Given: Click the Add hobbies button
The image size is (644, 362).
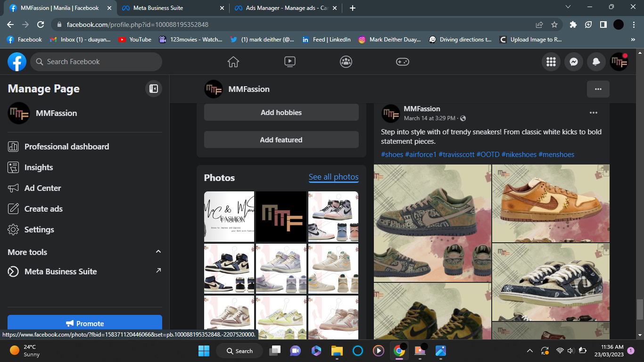Looking at the screenshot, I should pos(281,113).
